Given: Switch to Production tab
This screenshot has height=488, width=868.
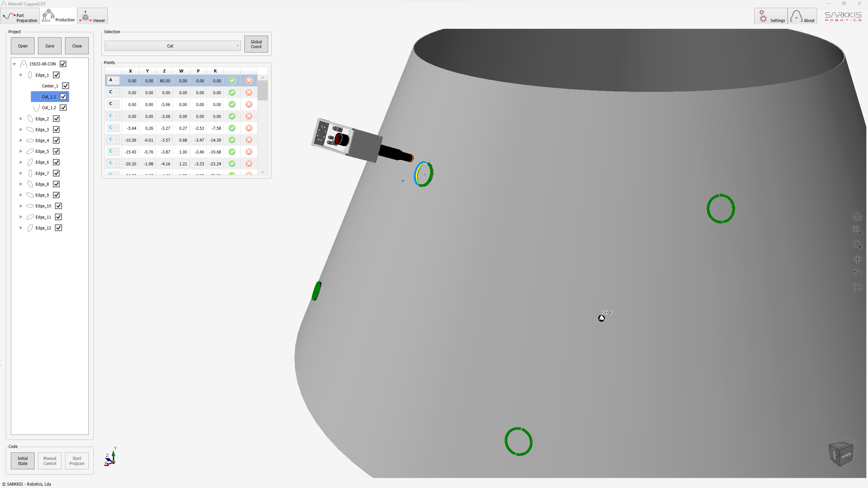Looking at the screenshot, I should click(x=58, y=16).
